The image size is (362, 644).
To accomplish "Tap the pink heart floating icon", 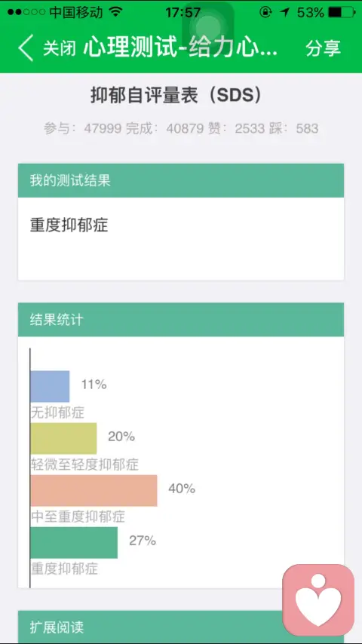I will coord(318,600).
